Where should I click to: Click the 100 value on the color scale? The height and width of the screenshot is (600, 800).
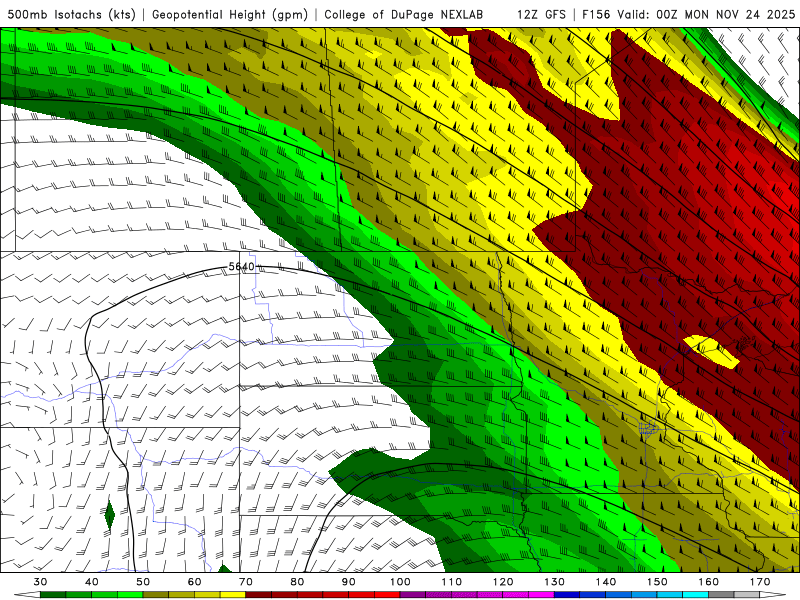coord(401,582)
